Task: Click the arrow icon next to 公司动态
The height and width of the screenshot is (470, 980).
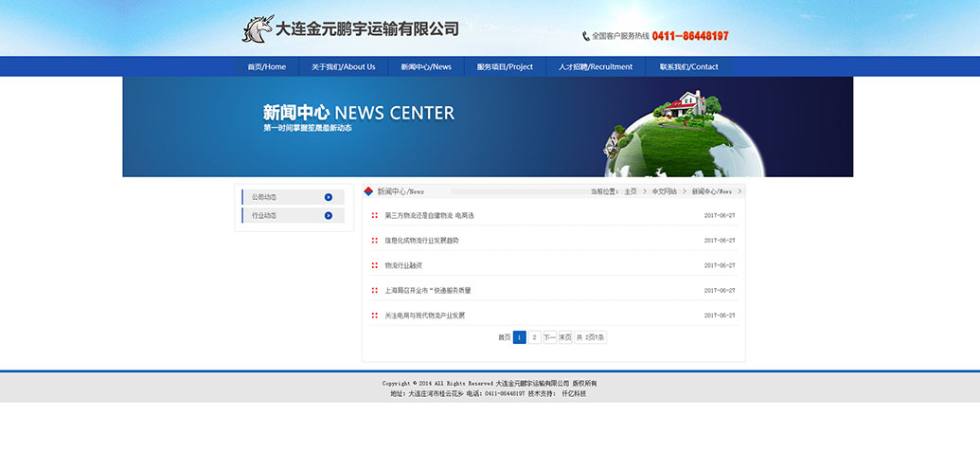Action: pyautogui.click(x=329, y=197)
